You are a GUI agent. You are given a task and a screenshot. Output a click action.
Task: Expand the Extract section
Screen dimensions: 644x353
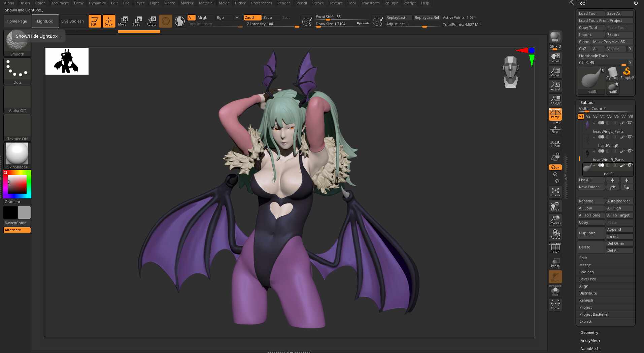585,321
